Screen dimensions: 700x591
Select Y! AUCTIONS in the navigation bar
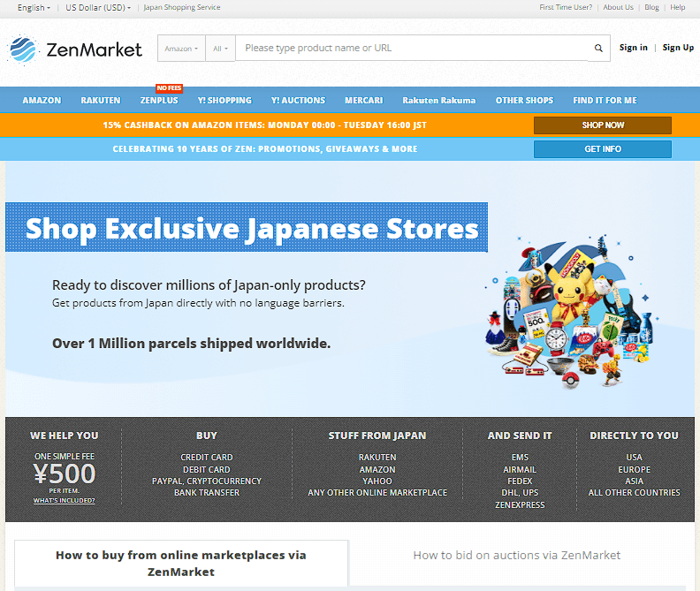point(298,101)
